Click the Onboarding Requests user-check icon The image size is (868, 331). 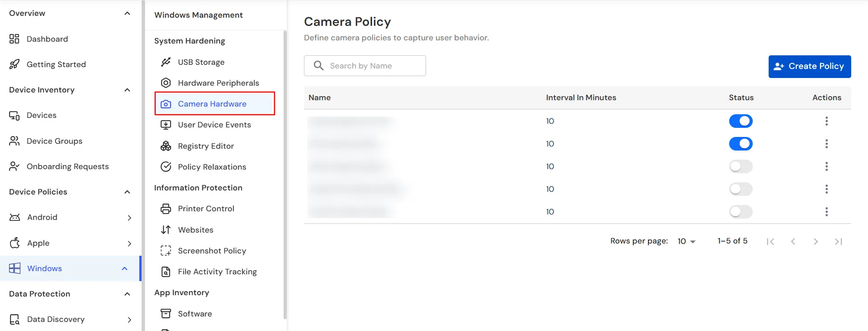(15, 166)
